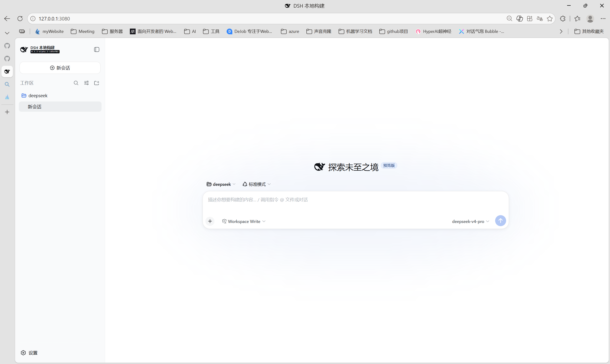Open the Workspace Write permission dropdown

pyautogui.click(x=244, y=221)
